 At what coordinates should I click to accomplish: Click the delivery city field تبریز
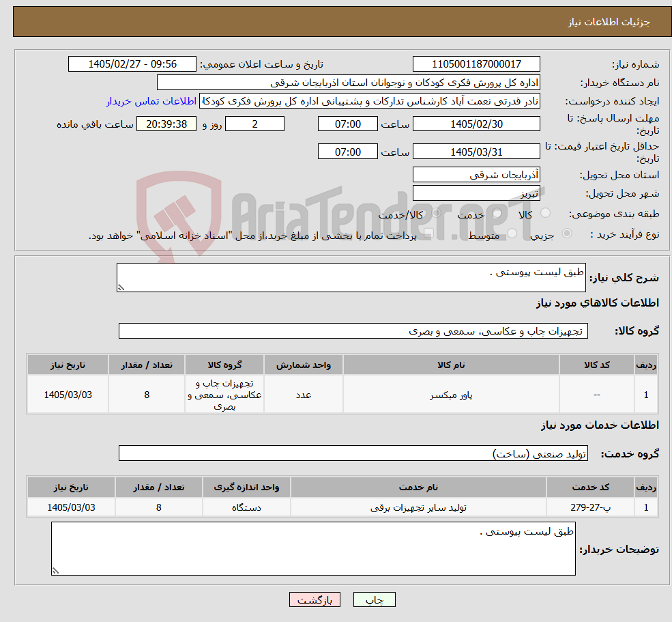[x=476, y=193]
